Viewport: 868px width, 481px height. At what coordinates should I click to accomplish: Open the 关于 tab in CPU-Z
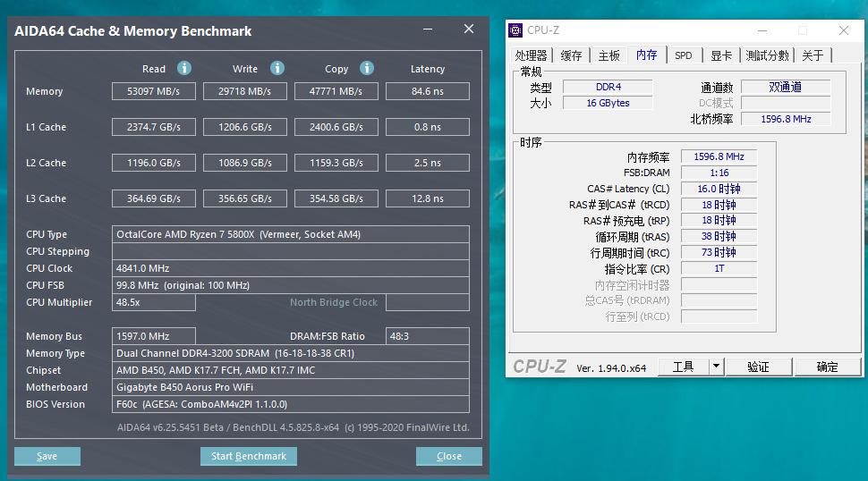click(813, 55)
